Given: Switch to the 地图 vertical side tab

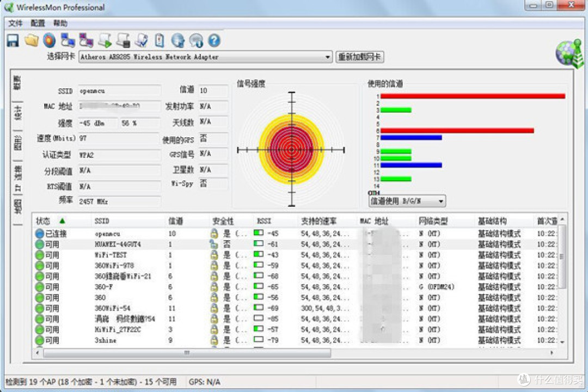Looking at the screenshot, I should (x=17, y=207).
